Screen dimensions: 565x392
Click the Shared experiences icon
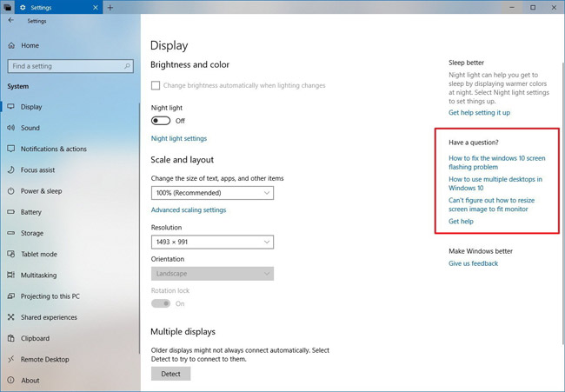pyautogui.click(x=11, y=317)
